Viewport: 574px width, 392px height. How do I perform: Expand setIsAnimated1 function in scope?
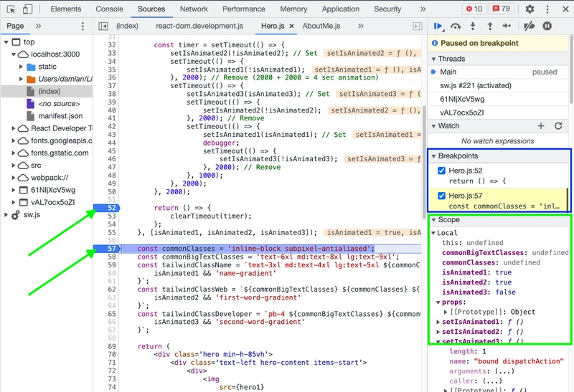pyautogui.click(x=438, y=322)
